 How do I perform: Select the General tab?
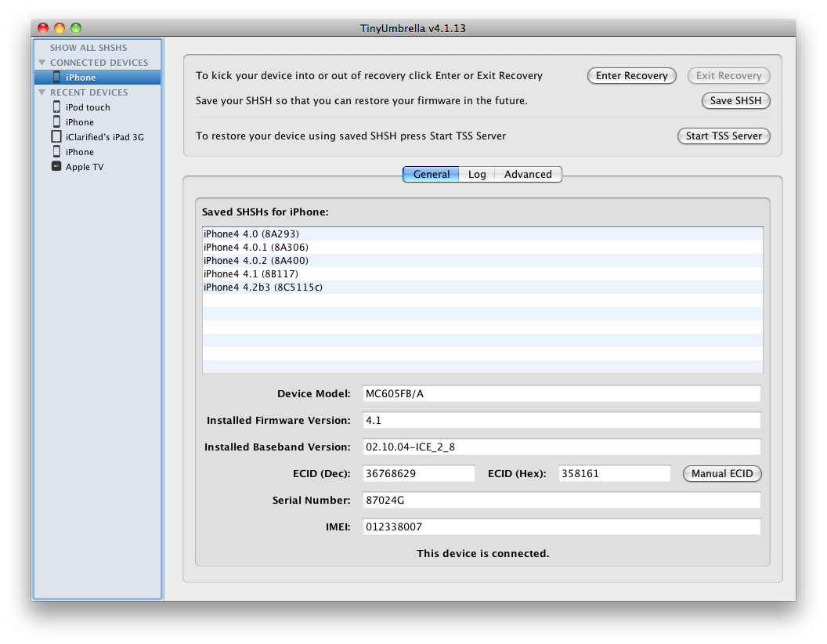coord(431,174)
